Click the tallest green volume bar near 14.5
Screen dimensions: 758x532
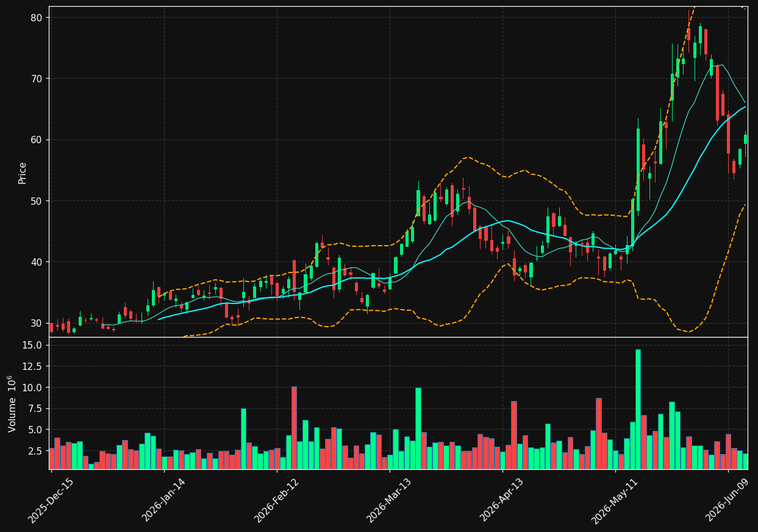(638, 409)
